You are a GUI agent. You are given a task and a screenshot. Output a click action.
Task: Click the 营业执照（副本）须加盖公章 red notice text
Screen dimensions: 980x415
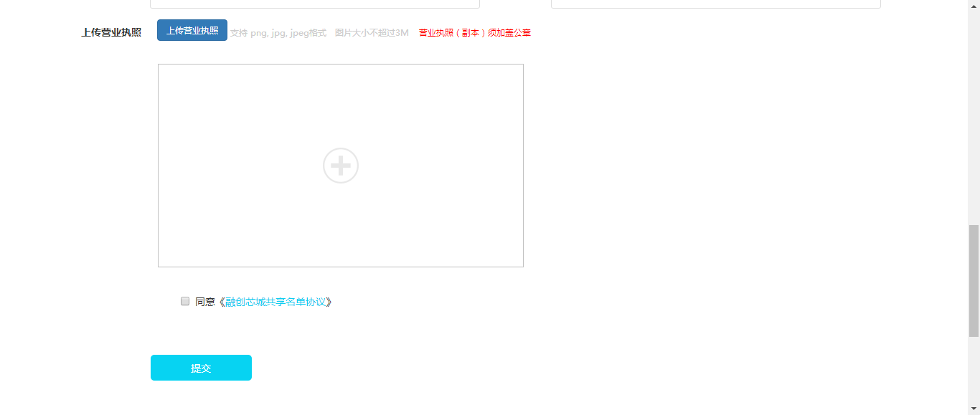475,33
